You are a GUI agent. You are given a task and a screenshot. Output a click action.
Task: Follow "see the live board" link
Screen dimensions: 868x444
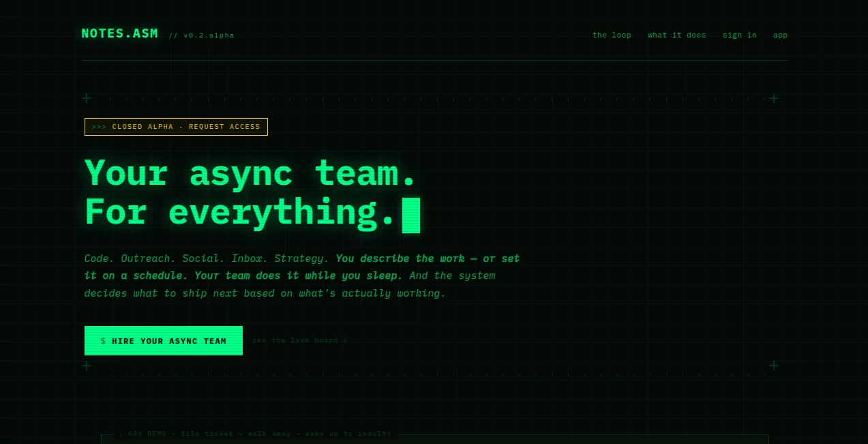click(299, 340)
